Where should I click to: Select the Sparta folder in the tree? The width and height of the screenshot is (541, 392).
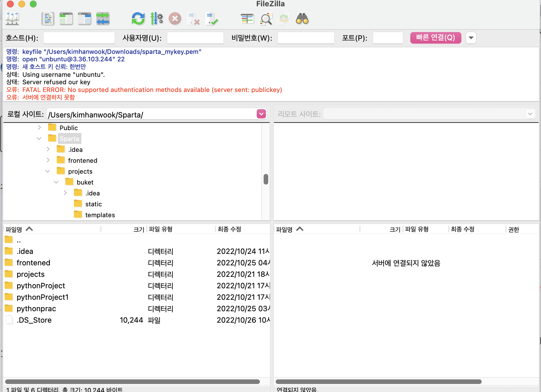(x=69, y=139)
